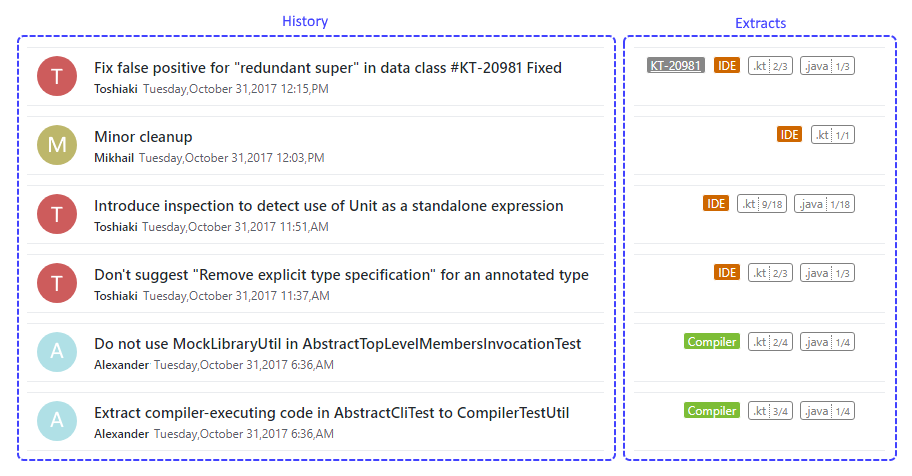The width and height of the screenshot is (912, 476).
Task: Open the Don't suggest Remove explicit type commit
Action: (x=341, y=275)
